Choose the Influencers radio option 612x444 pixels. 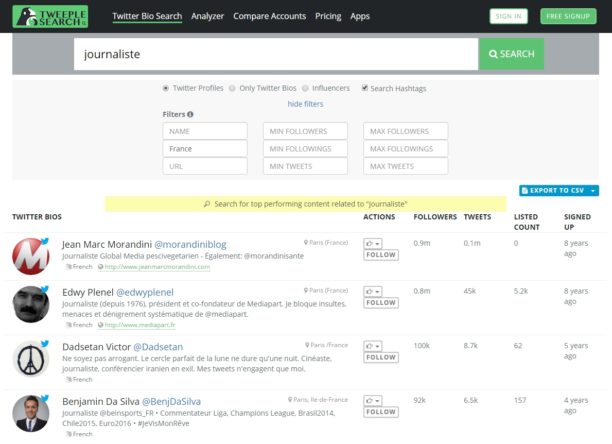(304, 88)
